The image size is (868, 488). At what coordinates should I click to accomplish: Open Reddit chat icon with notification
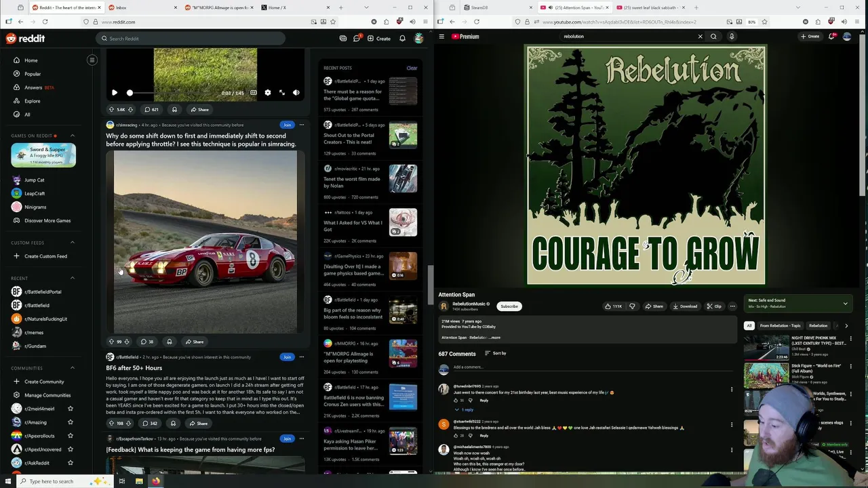tap(357, 39)
